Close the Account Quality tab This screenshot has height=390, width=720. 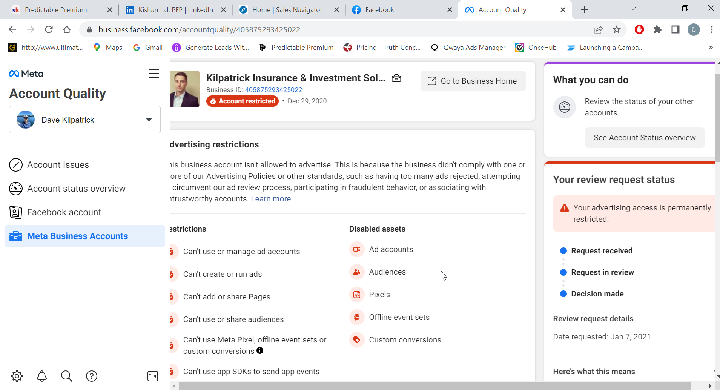[562, 10]
